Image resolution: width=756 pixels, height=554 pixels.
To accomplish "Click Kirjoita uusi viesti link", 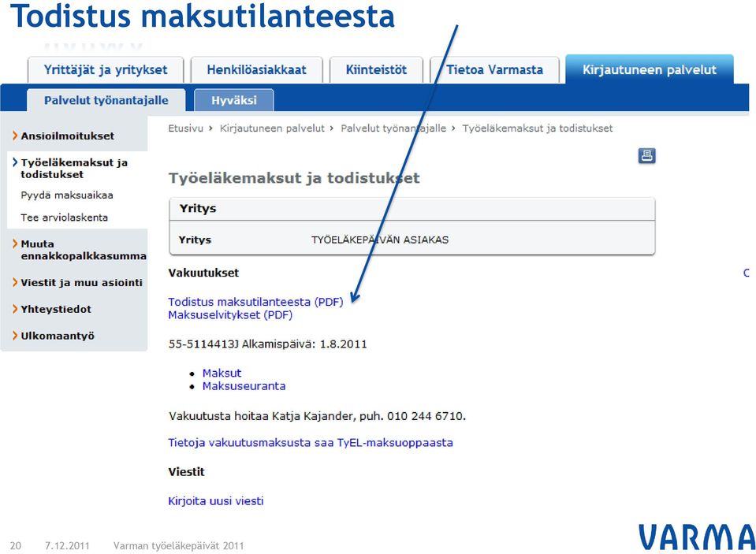I will [x=215, y=501].
